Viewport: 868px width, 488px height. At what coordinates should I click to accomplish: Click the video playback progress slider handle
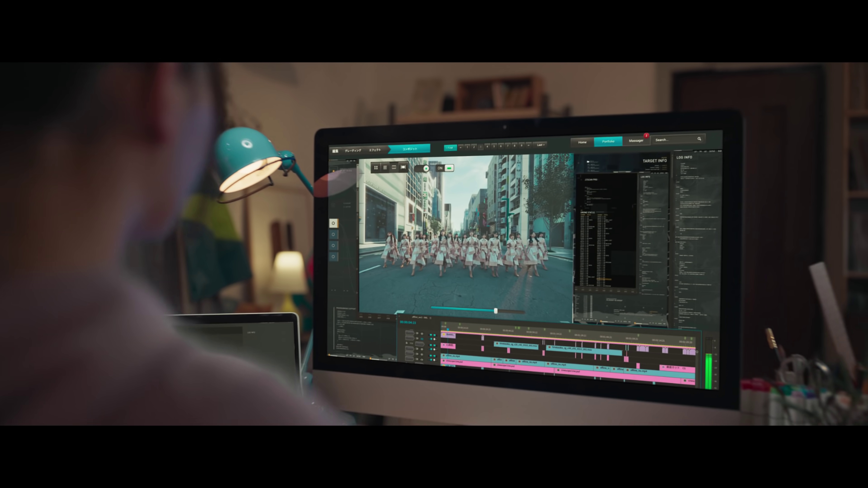click(496, 310)
